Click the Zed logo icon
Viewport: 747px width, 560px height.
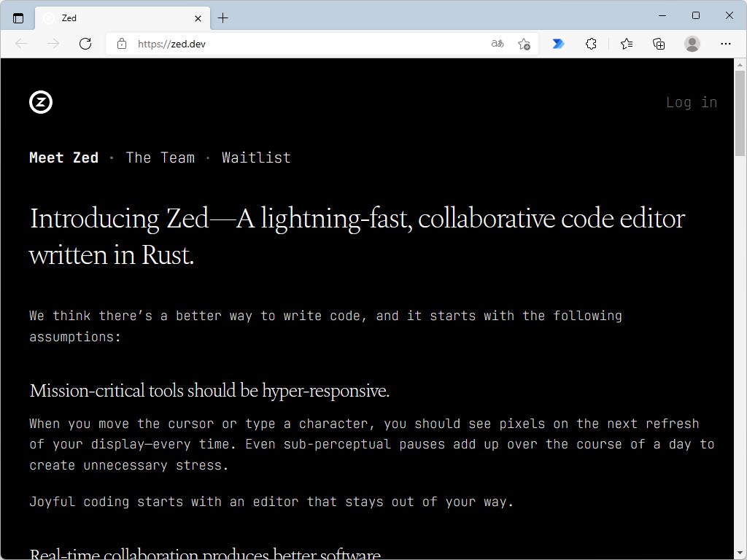tap(40, 102)
